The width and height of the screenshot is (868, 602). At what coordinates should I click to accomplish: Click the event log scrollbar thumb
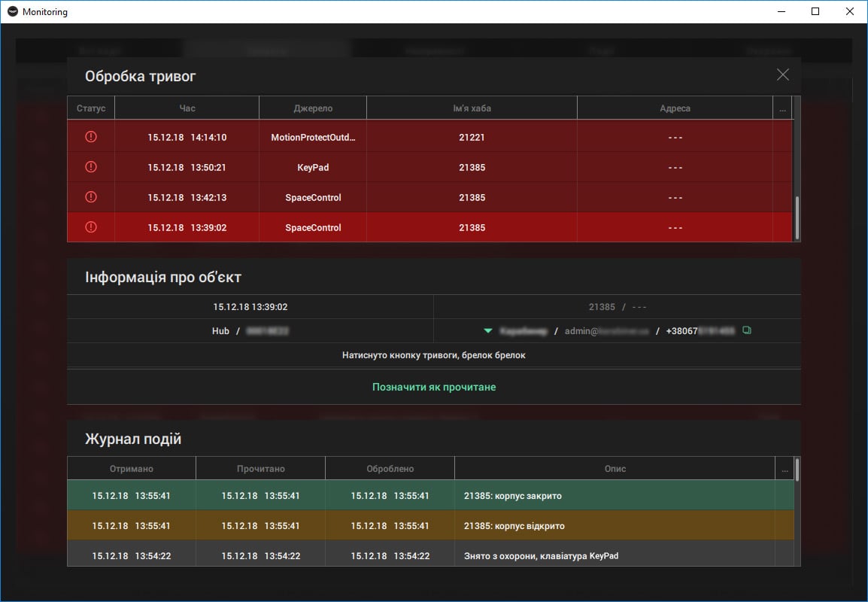point(797,470)
